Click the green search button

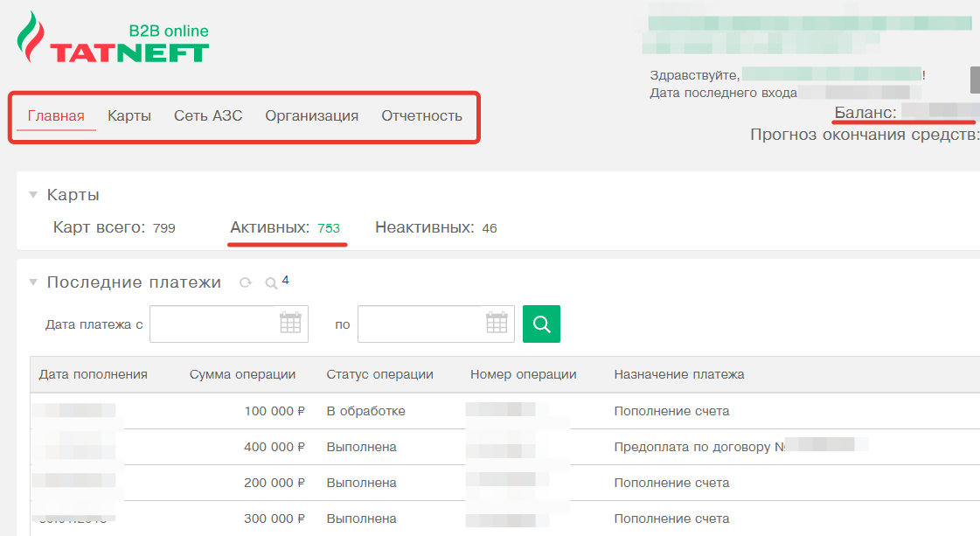click(541, 324)
